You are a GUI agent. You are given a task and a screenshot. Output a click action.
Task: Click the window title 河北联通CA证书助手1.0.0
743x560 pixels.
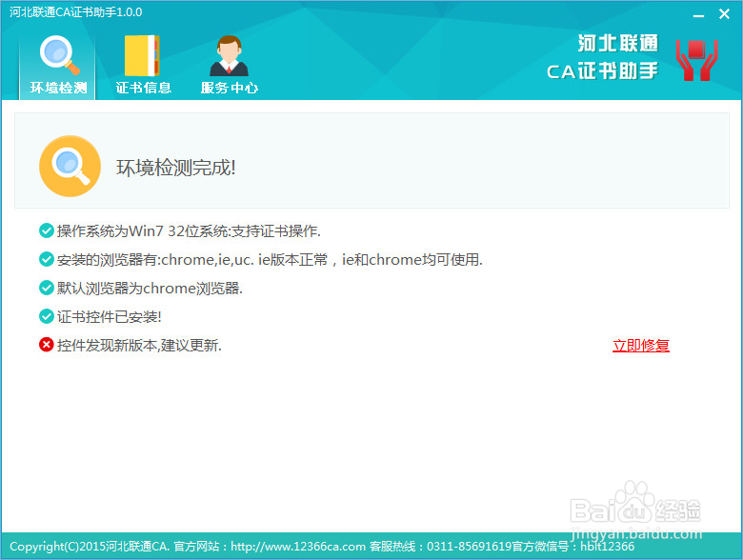[x=76, y=12]
